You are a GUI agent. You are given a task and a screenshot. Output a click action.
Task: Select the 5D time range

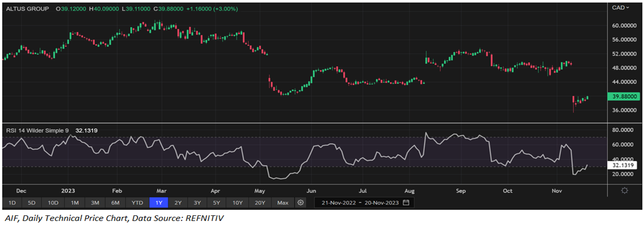pos(32,203)
